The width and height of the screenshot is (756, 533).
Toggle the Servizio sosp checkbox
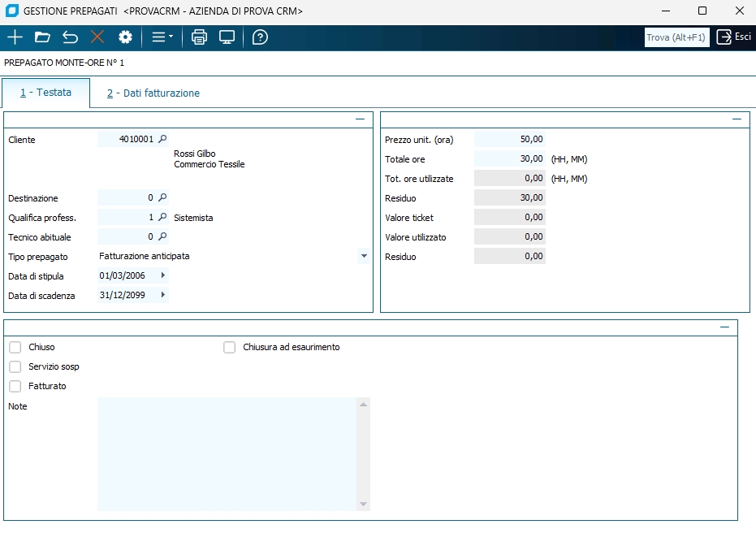pyautogui.click(x=15, y=366)
